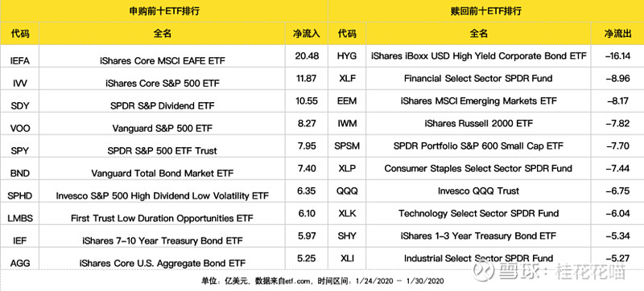Click the LMBS ticker code
Image resolution: width=644 pixels, height=291 pixels.
[x=19, y=219]
